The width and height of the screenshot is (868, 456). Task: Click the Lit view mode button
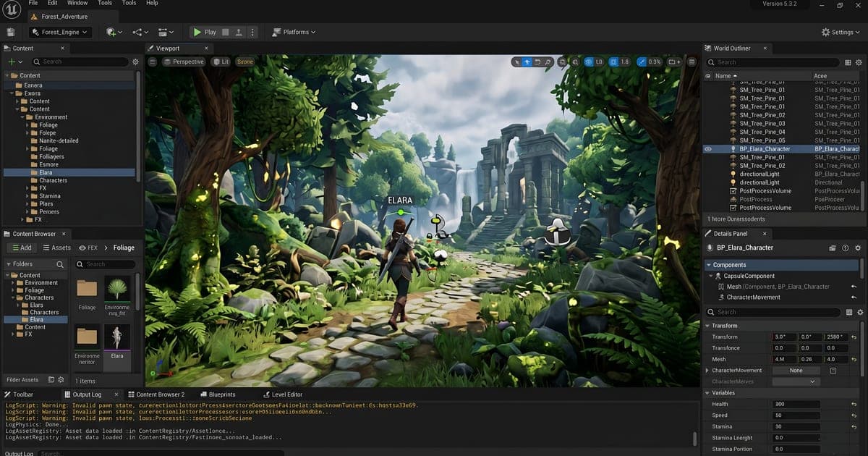tap(221, 62)
